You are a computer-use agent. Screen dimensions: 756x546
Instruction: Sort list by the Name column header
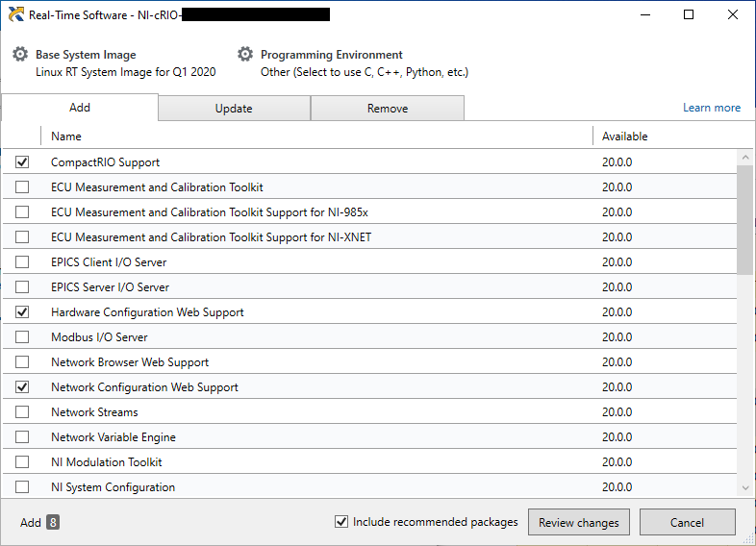66,136
